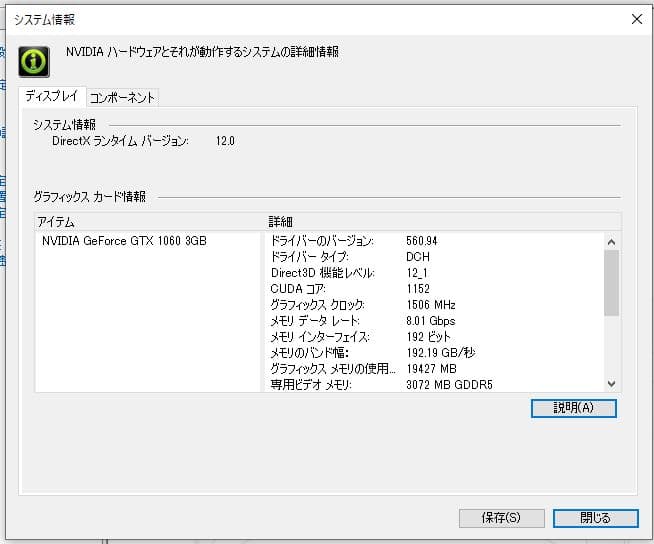Close the システム情報 dialog with X
The image size is (654, 544).
[x=636, y=19]
